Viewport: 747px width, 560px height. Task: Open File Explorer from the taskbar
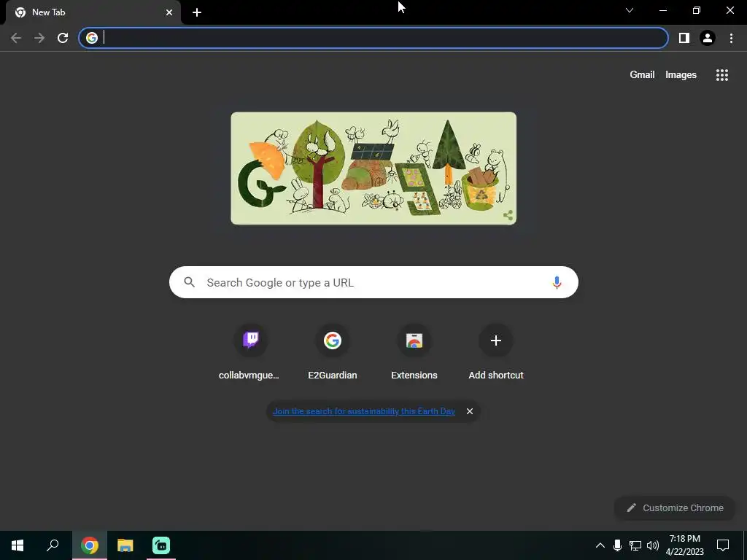(125, 545)
